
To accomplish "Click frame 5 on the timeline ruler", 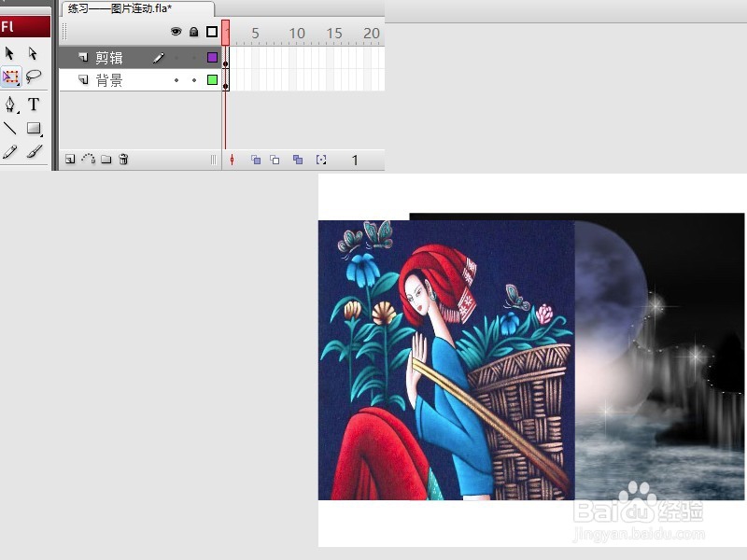I will pos(255,34).
